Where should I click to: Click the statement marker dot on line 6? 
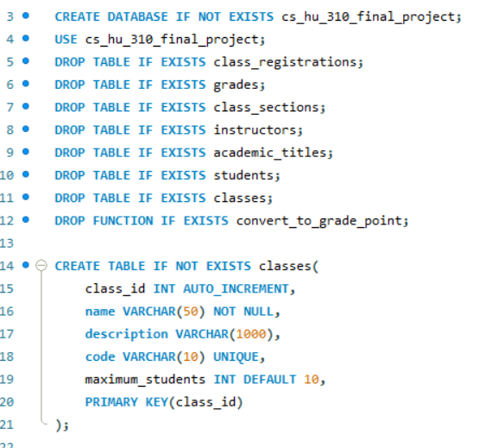(x=26, y=84)
